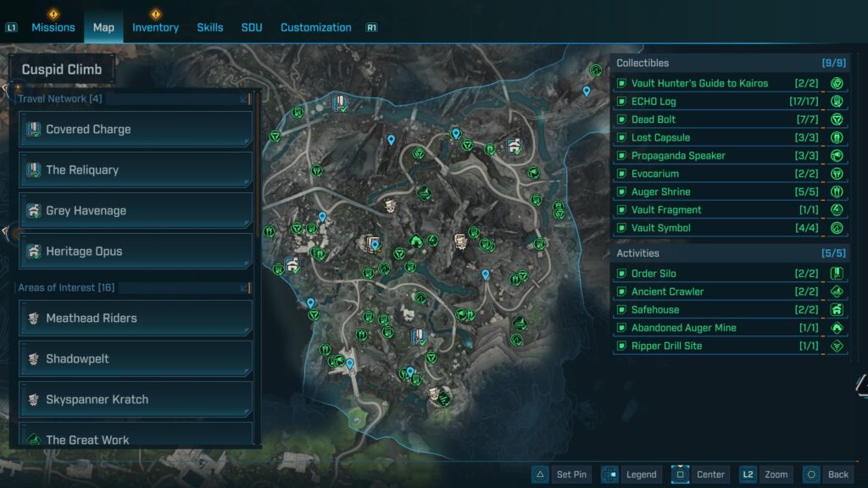Click the Abandoned Auger Mine icon

(x=837, y=328)
